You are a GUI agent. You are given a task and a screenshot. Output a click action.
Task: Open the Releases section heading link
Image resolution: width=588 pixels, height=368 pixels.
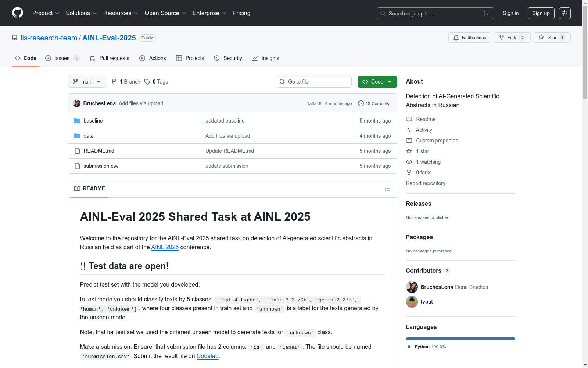(419, 204)
